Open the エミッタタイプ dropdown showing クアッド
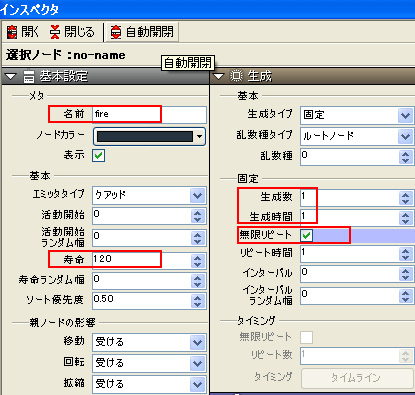The image size is (415, 395). (x=149, y=195)
